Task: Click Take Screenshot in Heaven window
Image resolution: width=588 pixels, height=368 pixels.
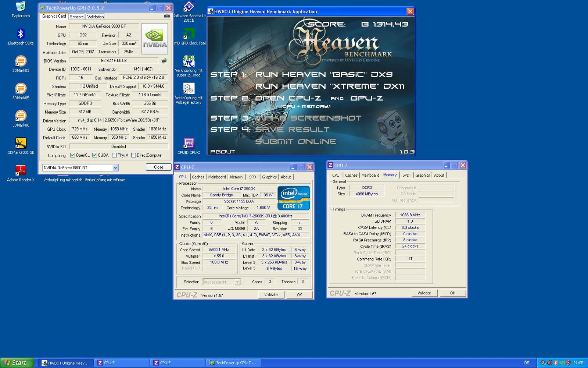Action: coord(308,118)
